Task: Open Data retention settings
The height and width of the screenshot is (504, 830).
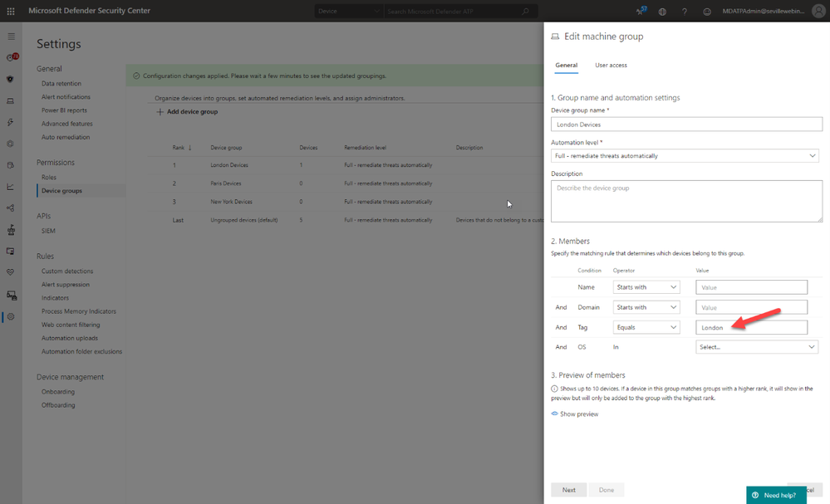Action: (61, 84)
